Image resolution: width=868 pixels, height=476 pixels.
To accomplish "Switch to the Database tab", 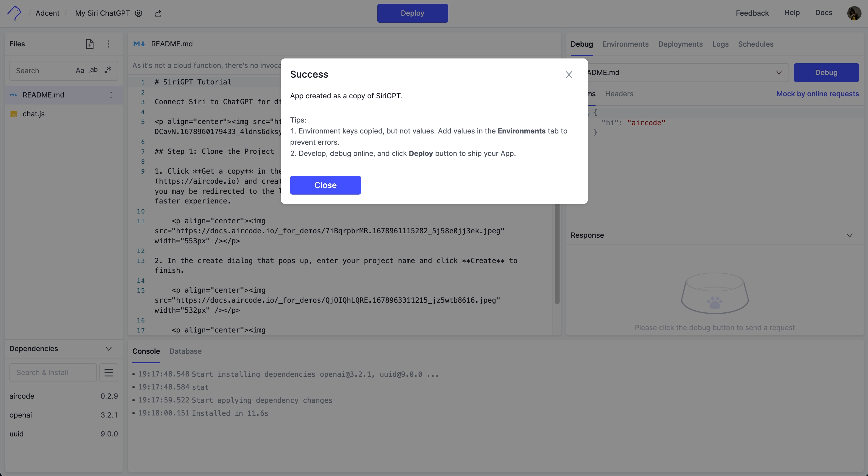I will pos(185,351).
